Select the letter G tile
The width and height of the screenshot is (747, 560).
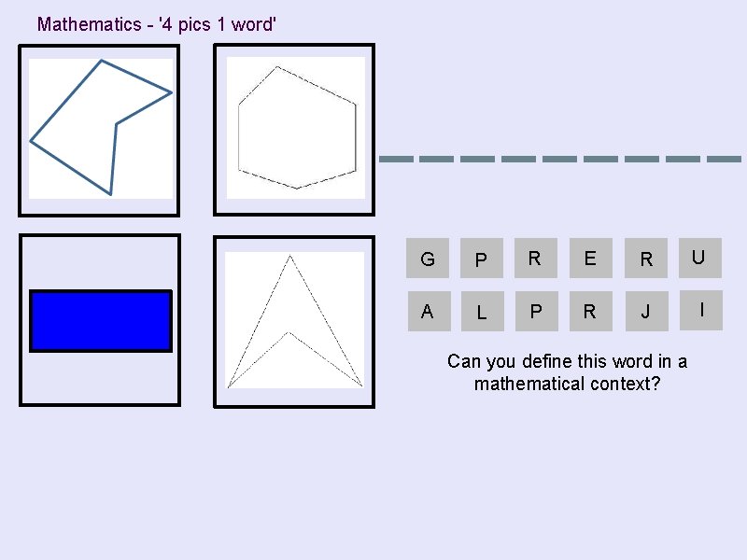[x=428, y=259]
